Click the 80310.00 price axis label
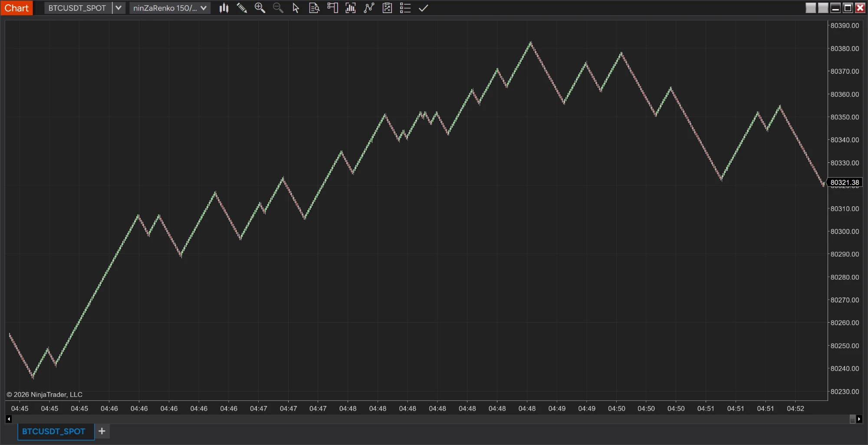 (845, 209)
